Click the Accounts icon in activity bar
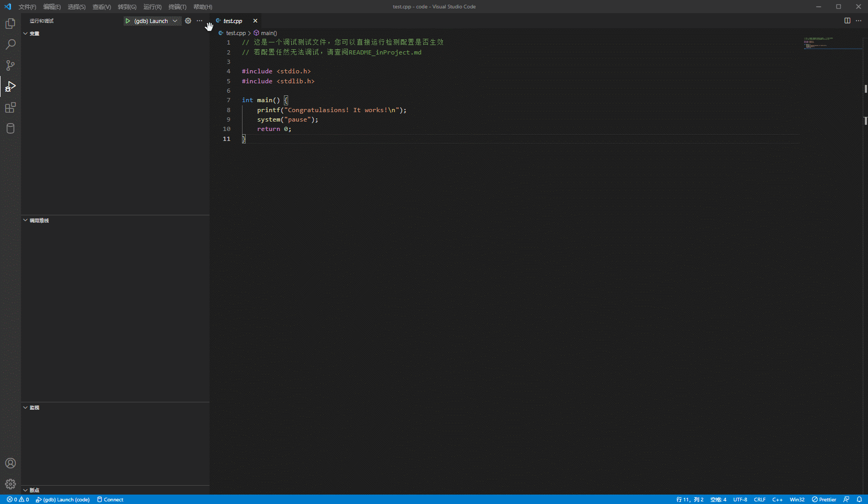 pos(10,463)
